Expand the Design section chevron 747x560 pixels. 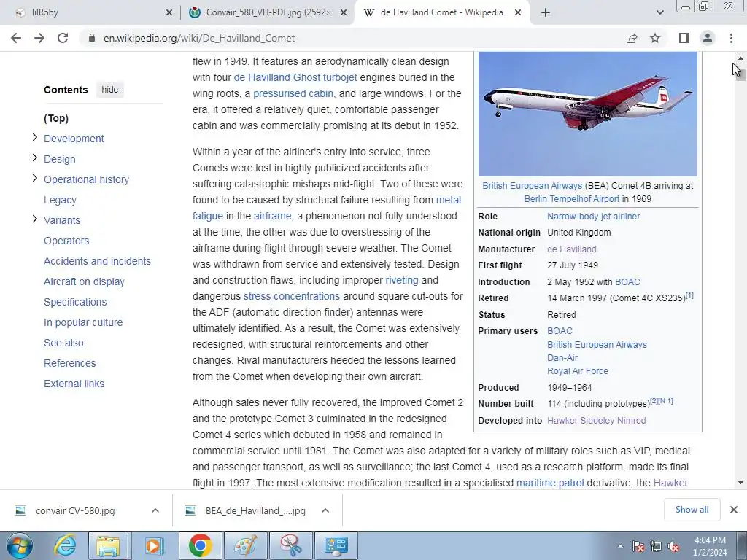point(35,157)
